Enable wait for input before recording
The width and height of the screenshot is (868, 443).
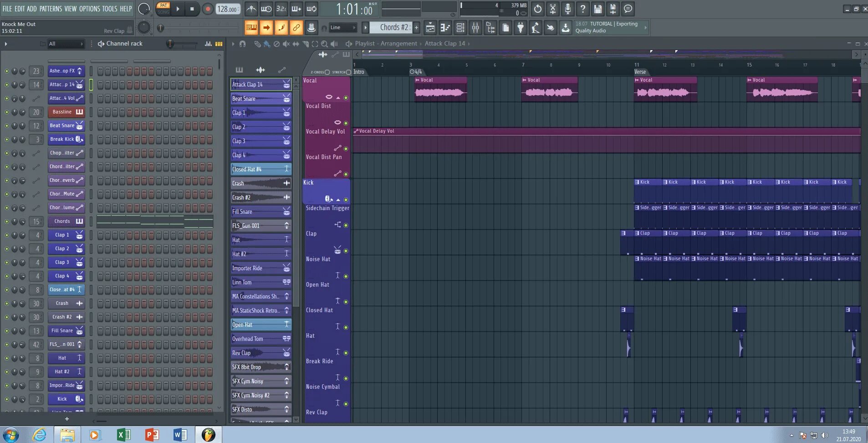coord(266,9)
